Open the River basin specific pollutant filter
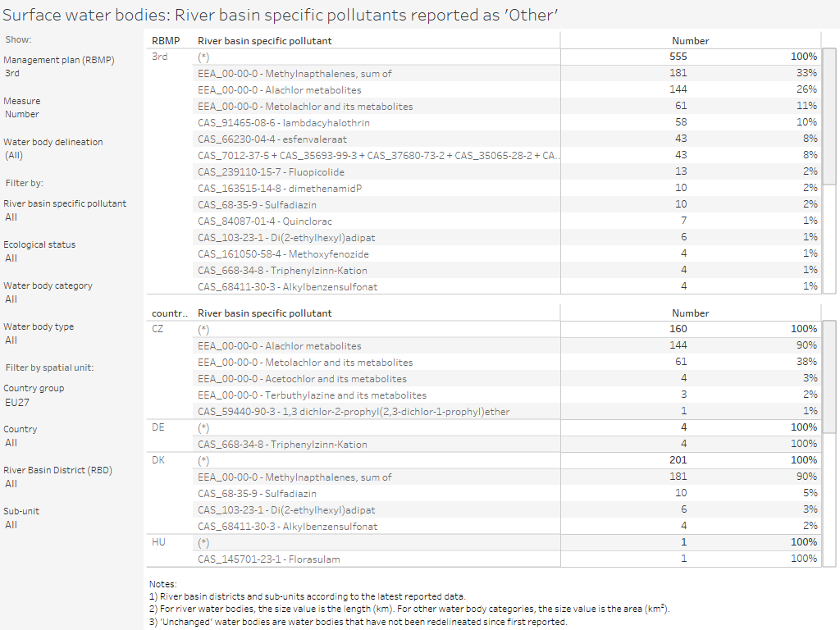The image size is (840, 630). tap(70, 217)
